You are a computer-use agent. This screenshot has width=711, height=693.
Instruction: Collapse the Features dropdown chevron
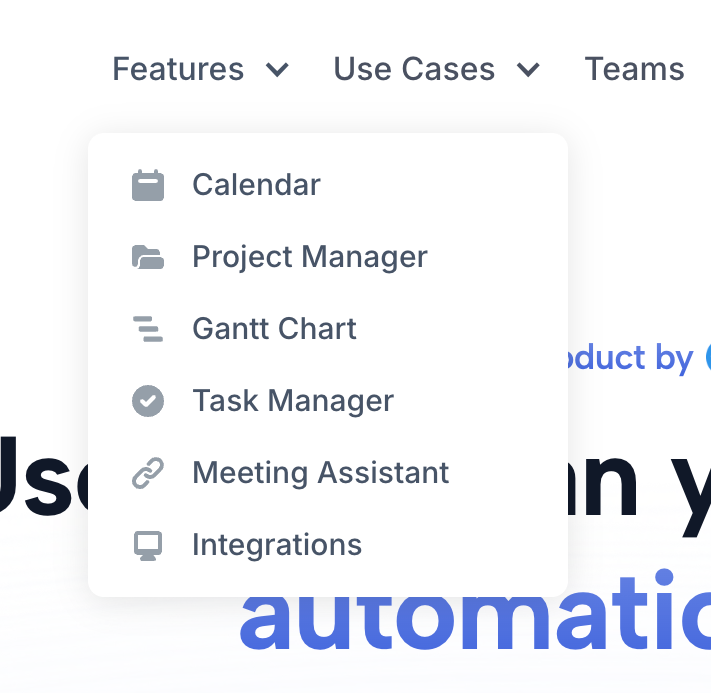pyautogui.click(x=277, y=70)
